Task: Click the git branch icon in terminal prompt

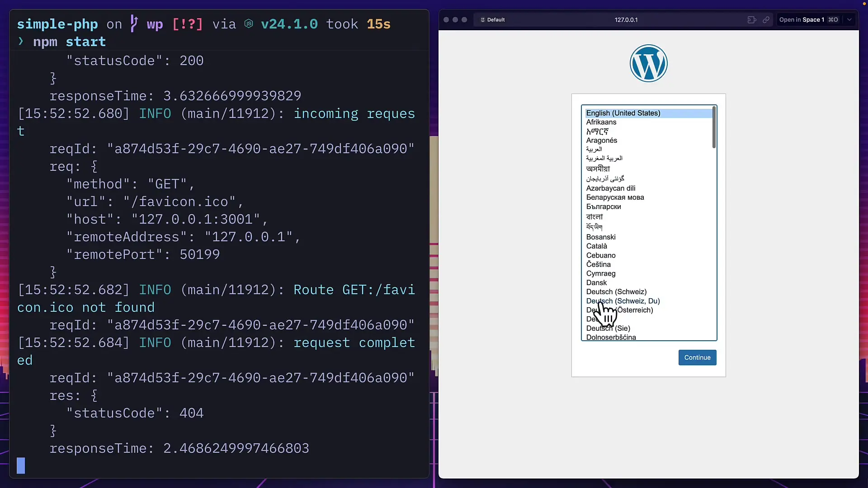Action: [x=134, y=23]
